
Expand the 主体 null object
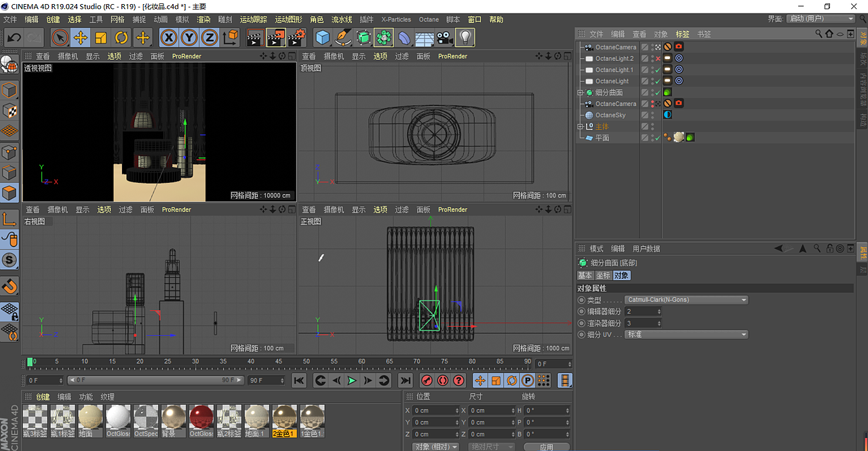pyautogui.click(x=580, y=126)
